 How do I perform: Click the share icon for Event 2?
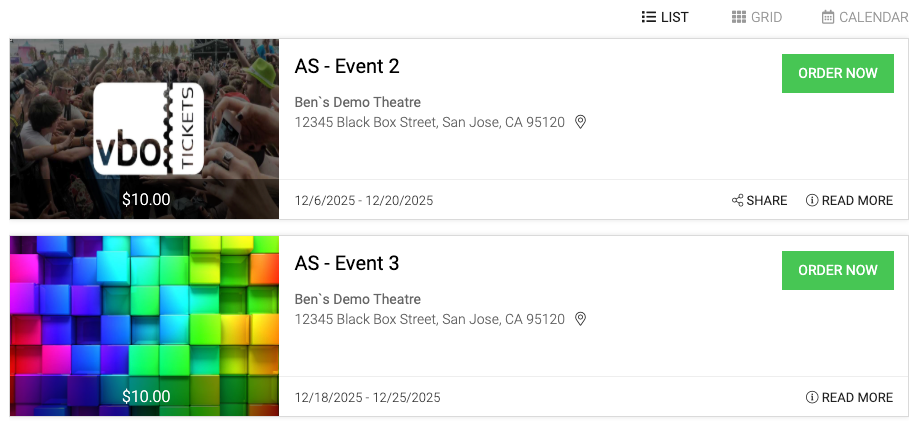tap(738, 201)
